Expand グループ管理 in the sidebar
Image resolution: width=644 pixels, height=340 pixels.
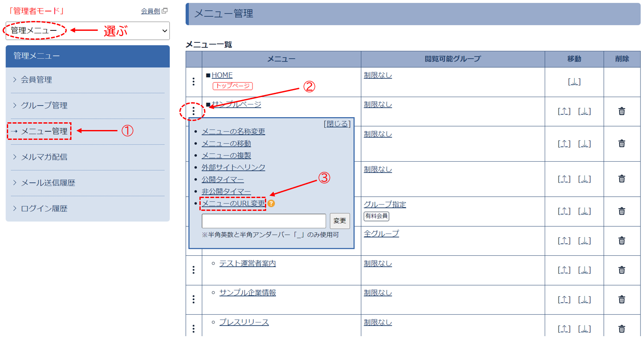[88, 106]
